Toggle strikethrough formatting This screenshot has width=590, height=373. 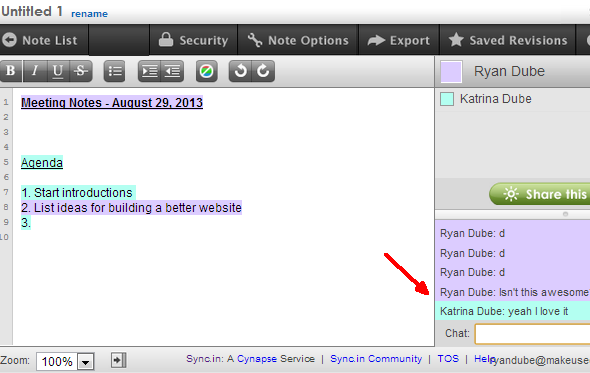click(81, 71)
